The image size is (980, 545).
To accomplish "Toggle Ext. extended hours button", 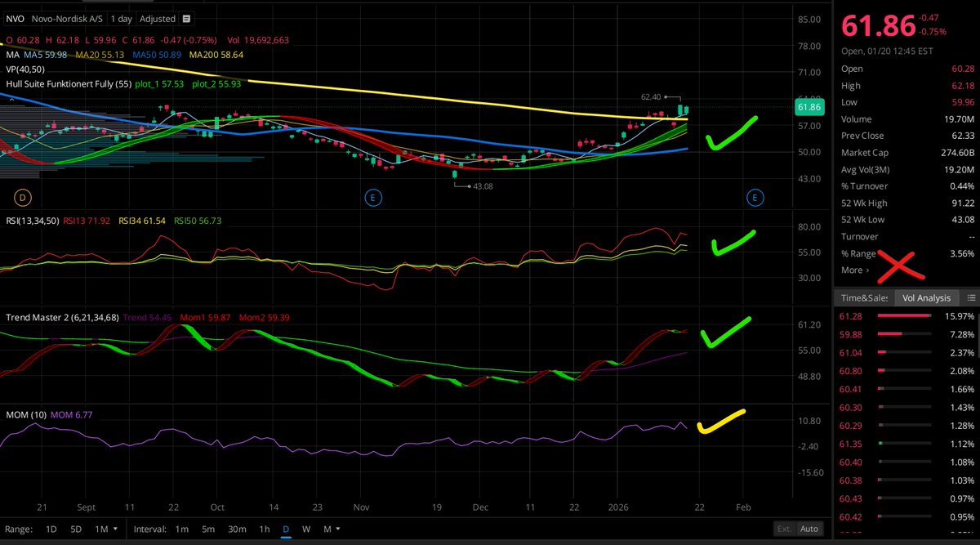I will [783, 529].
